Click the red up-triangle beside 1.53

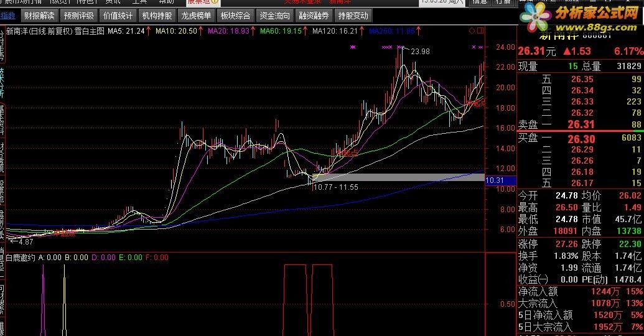[567, 52]
